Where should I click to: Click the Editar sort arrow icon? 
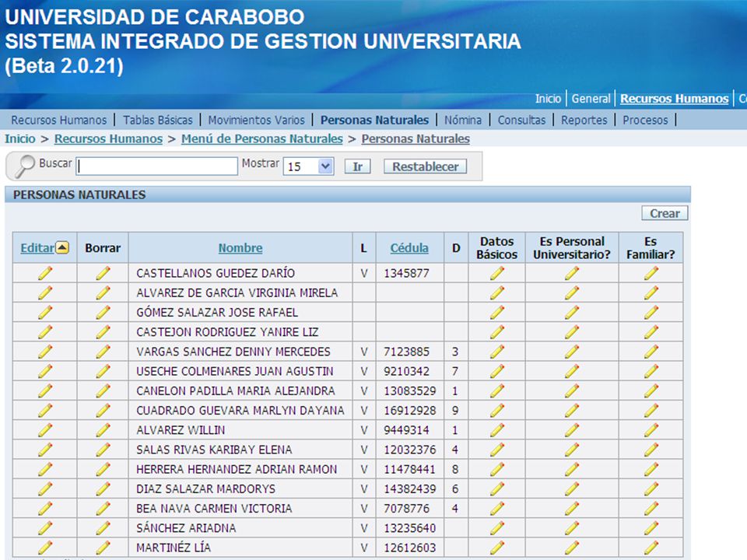[x=62, y=247]
